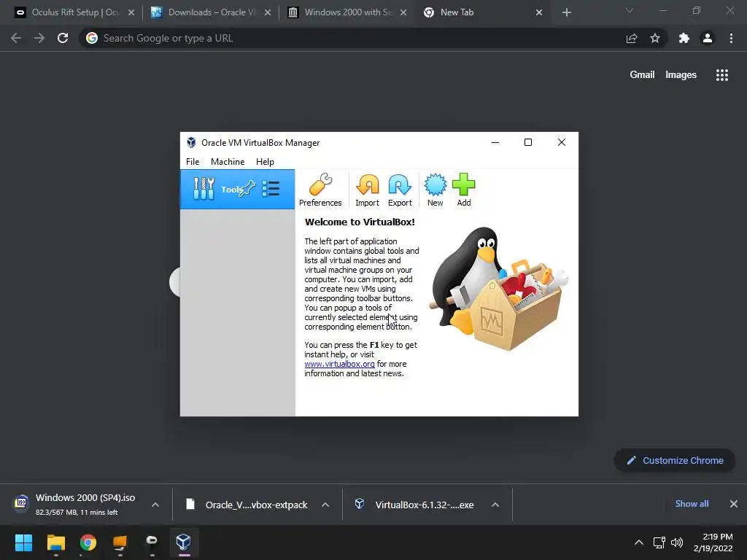Image resolution: width=747 pixels, height=560 pixels.
Task: Click the VirtualBox taskbar icon
Action: pos(184,542)
